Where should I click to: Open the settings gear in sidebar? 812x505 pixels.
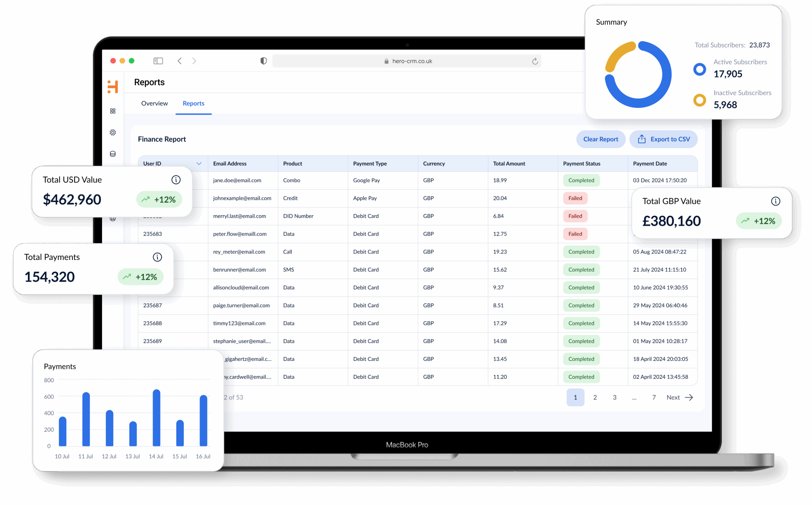(x=113, y=132)
